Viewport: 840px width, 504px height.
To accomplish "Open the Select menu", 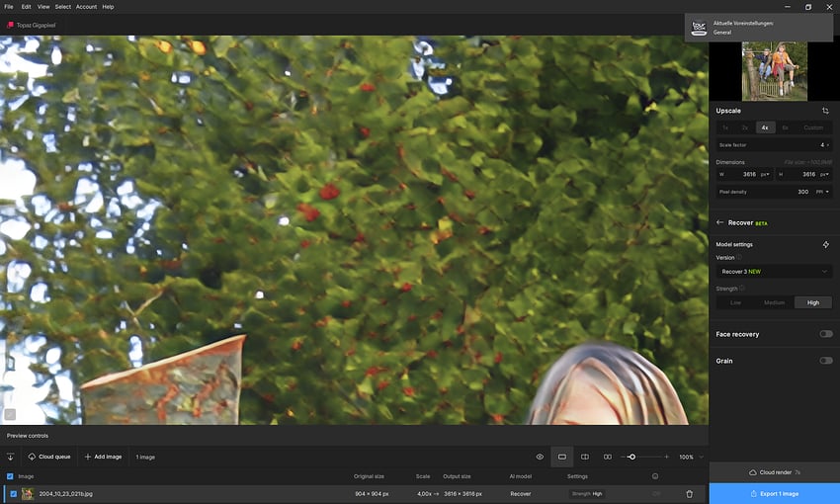I will pos(62,7).
